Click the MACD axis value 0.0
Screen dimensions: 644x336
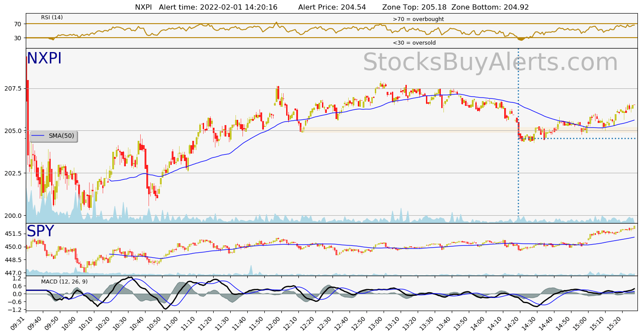point(17,294)
